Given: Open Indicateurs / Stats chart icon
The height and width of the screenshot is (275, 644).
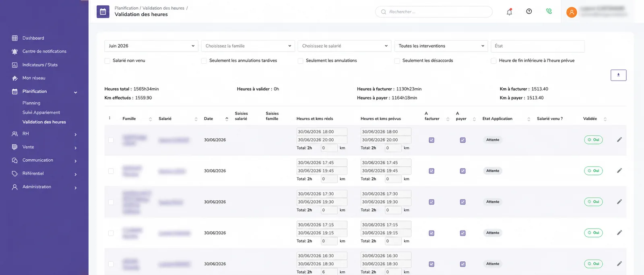Looking at the screenshot, I should (x=15, y=65).
